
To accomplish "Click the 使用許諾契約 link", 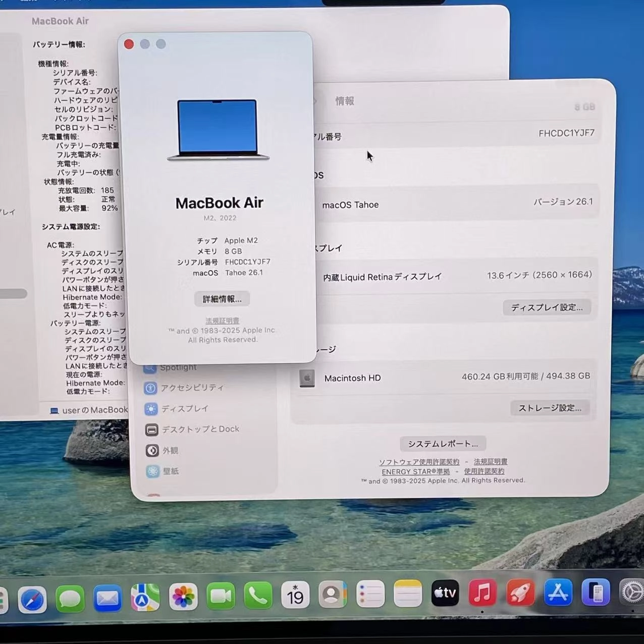I will click(484, 471).
